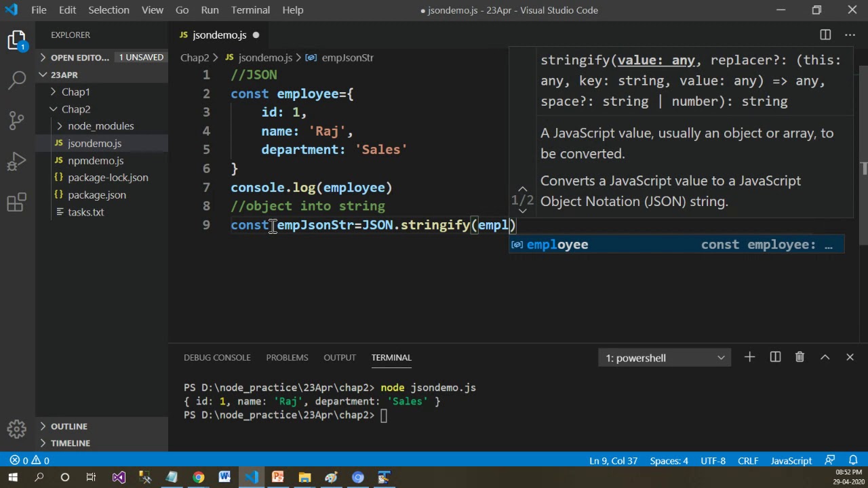
Task: Open Windows search from taskbar
Action: [39, 478]
